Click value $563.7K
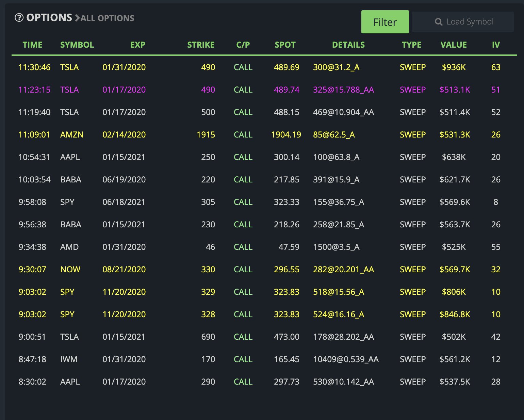 tap(455, 224)
